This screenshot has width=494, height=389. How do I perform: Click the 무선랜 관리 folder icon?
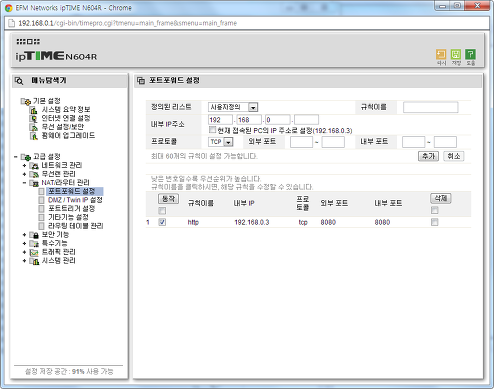(34, 174)
